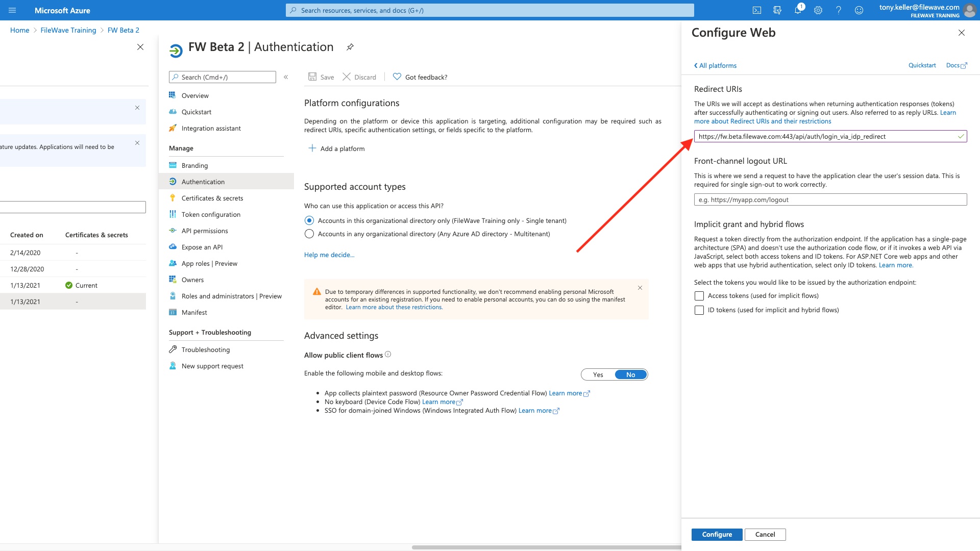Click the menu Search (Cmd+/) box

pos(223,77)
